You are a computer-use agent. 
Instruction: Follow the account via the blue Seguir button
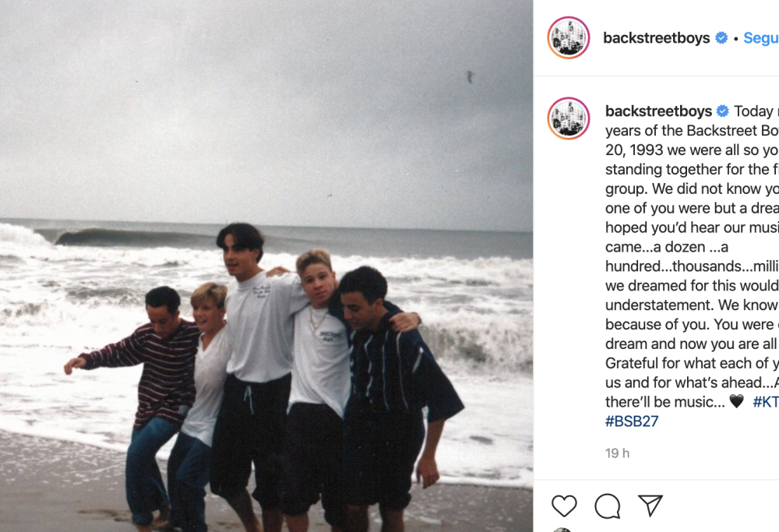pyautogui.click(x=760, y=38)
